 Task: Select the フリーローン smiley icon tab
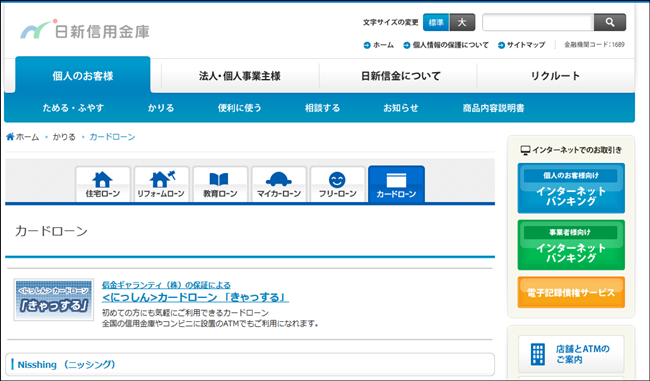(x=337, y=184)
